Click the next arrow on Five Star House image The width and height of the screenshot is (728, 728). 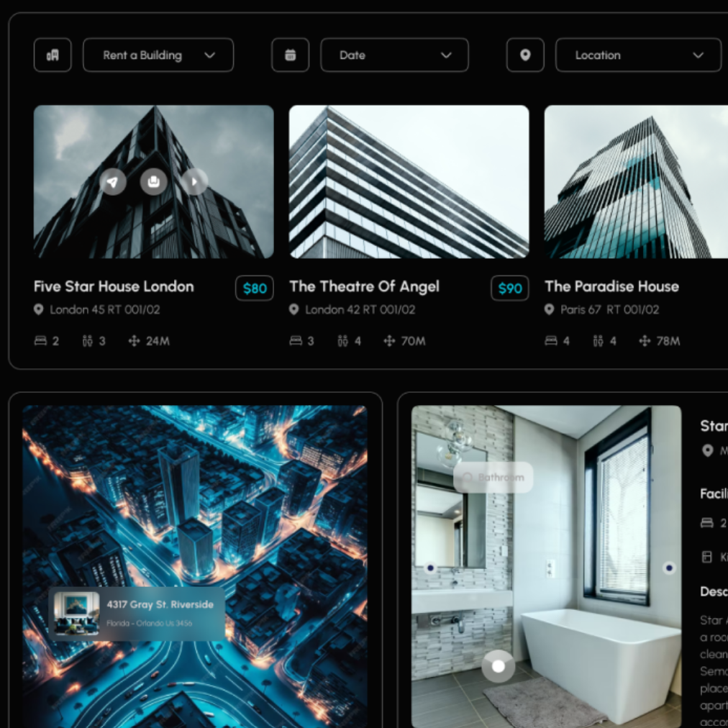coord(194,181)
